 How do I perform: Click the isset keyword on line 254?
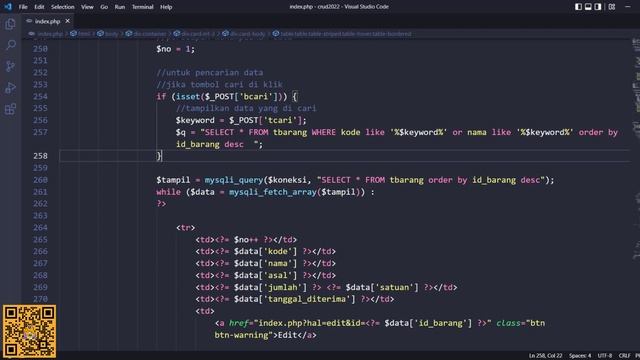click(x=188, y=97)
